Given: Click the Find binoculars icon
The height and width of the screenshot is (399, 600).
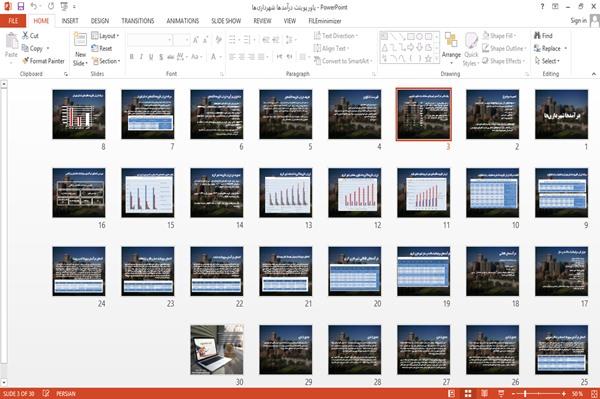Looking at the screenshot, I should pos(537,36).
